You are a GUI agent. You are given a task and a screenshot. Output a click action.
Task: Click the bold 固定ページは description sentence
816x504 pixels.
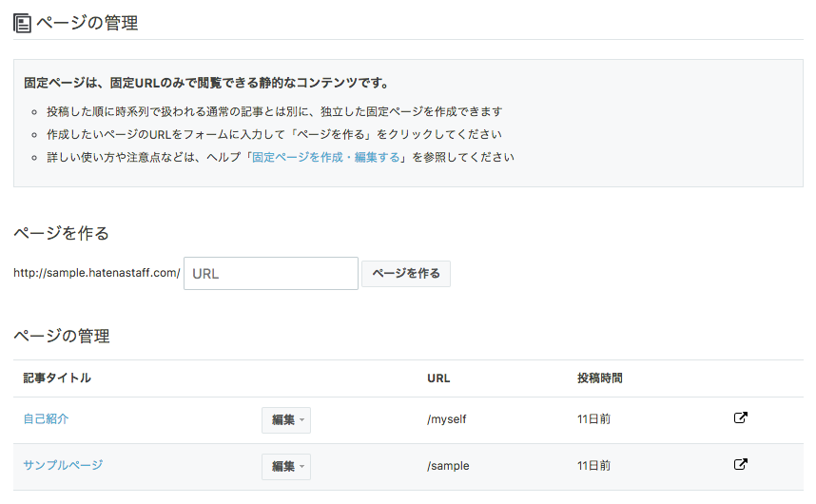coord(206,83)
